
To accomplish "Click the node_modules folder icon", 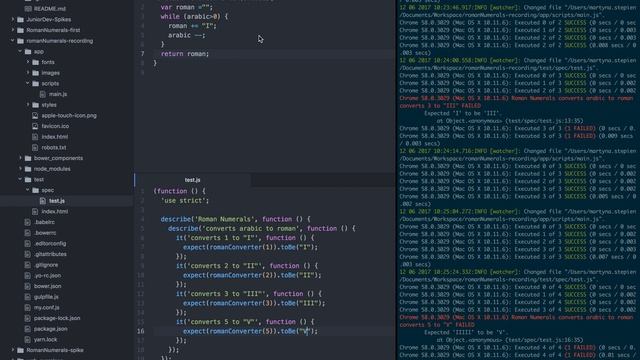I will tap(28, 169).
